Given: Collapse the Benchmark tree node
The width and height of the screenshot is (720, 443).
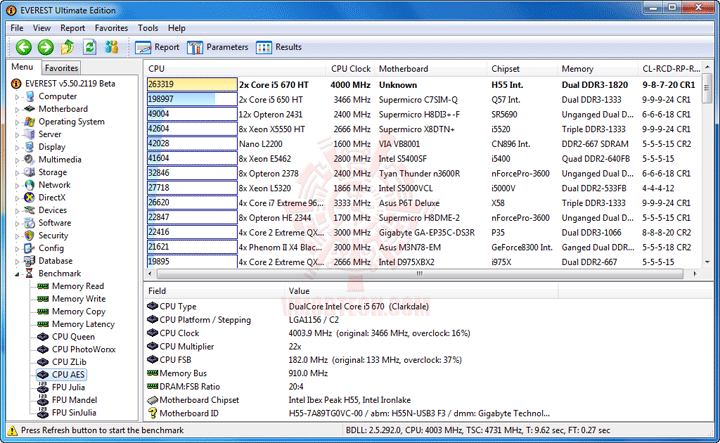Looking at the screenshot, I should point(17,274).
